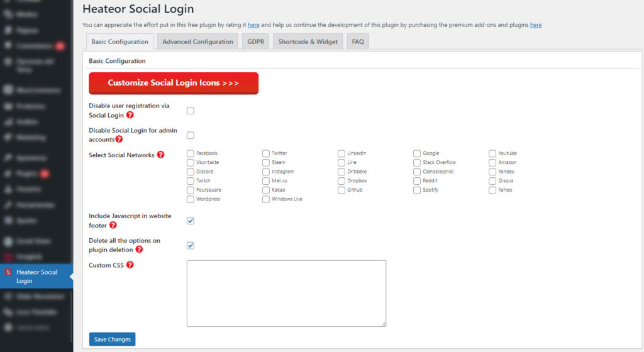Screen dimensions: 644x352
Task: Click the Heateor Social Login sidebar icon
Action: pyautogui.click(x=8, y=272)
